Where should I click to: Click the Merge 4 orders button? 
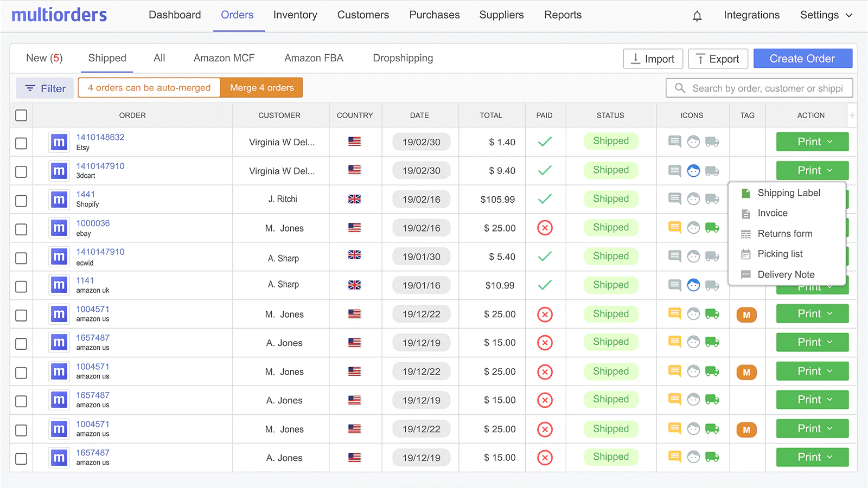pos(261,87)
